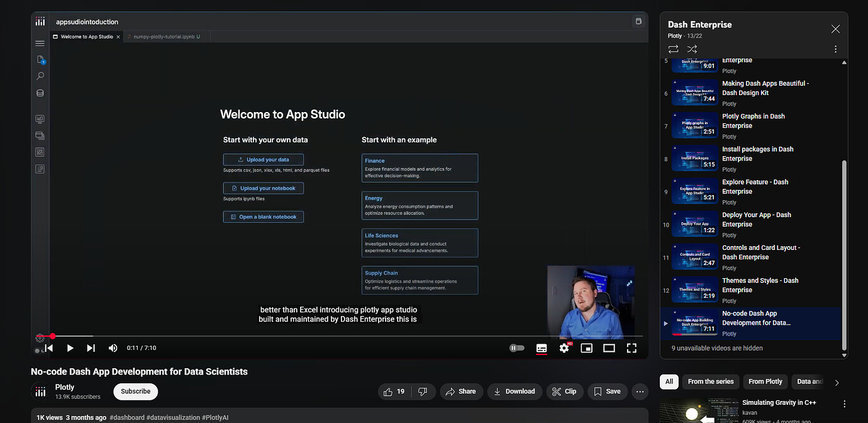Enter fullscreen using the fullscreen icon
This screenshot has height=423, width=868.
coord(632,347)
